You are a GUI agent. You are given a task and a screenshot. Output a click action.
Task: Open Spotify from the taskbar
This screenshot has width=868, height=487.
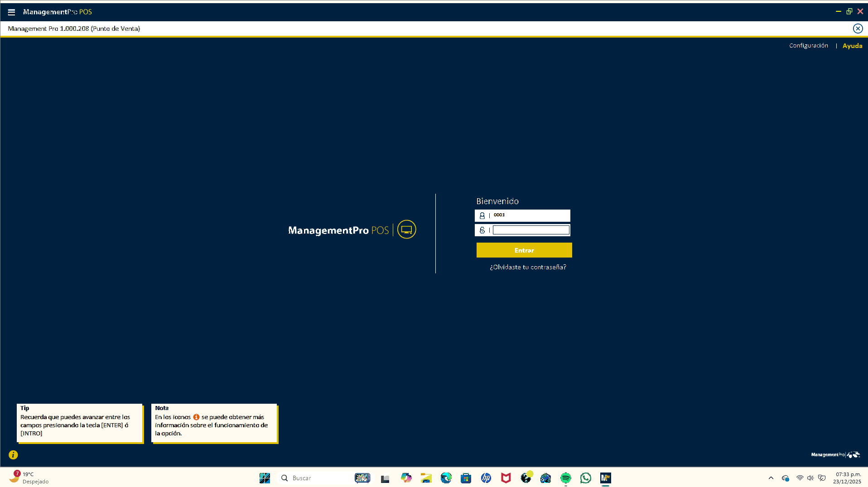click(x=565, y=478)
